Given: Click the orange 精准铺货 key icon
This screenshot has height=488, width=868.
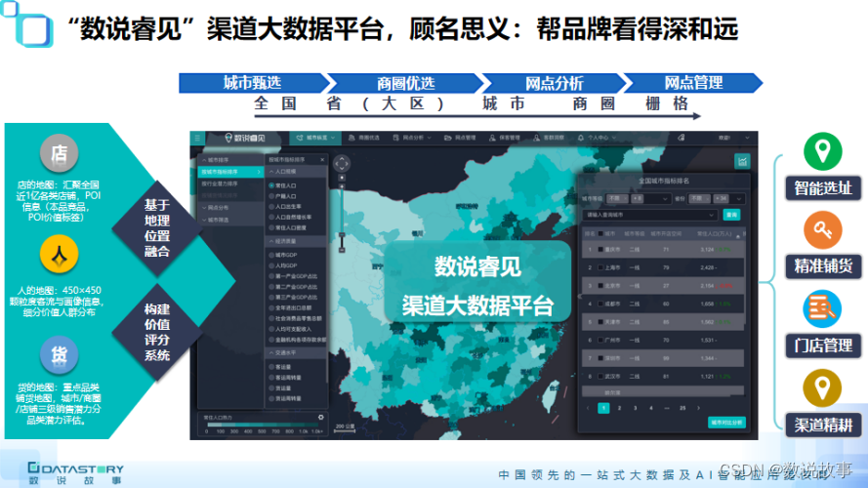Looking at the screenshot, I should pos(823,229).
